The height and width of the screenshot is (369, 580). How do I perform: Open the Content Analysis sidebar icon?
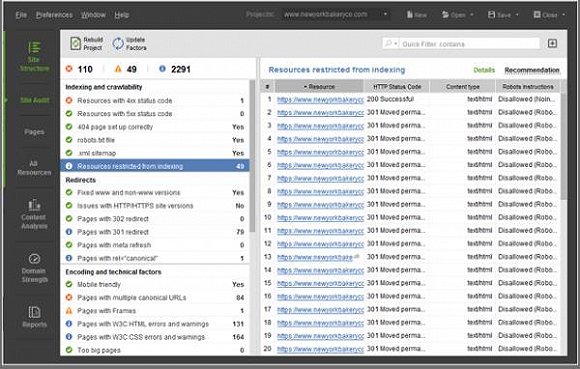pos(34,205)
